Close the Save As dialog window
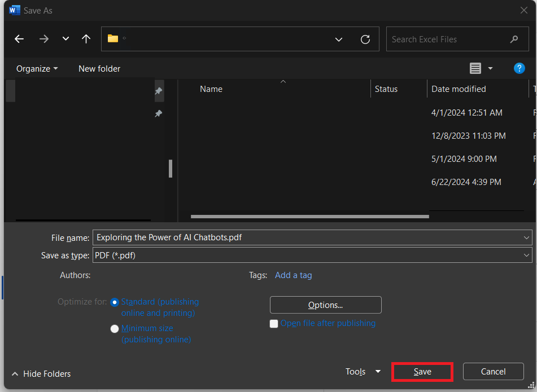 pos(523,10)
